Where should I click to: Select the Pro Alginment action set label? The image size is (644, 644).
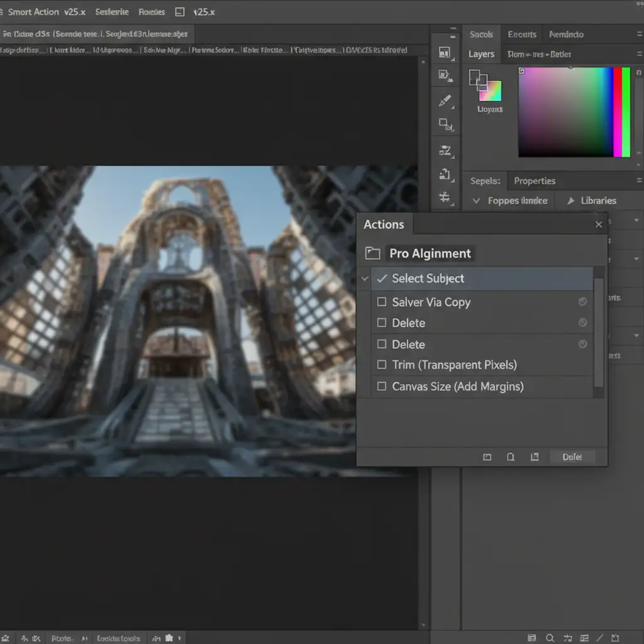430,253
